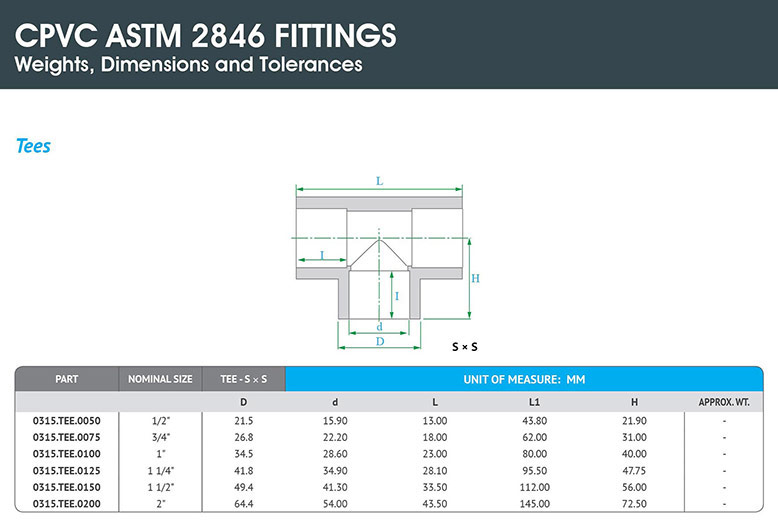Click the APPROX. WT. column label
Viewport: 778px width, 520px height.
click(x=723, y=403)
